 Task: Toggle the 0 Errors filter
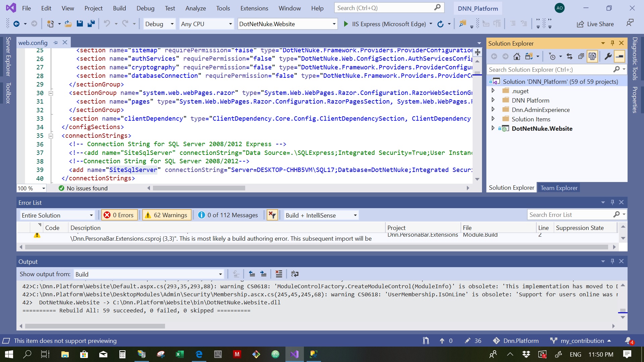point(119,215)
